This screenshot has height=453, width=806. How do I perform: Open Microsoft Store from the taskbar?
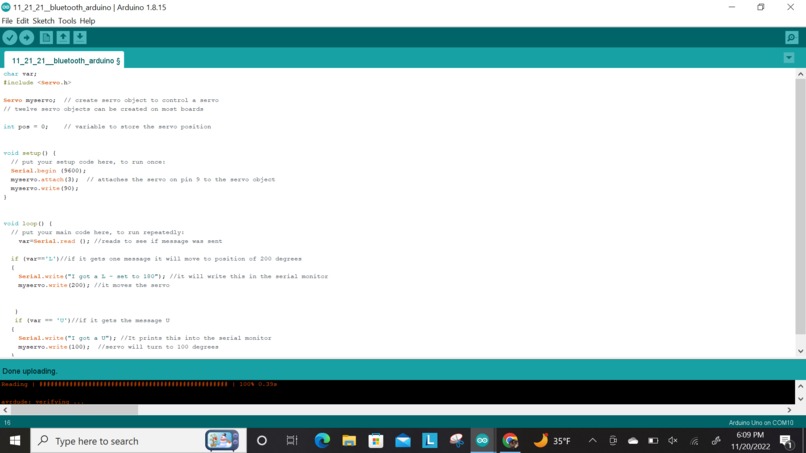point(376,441)
